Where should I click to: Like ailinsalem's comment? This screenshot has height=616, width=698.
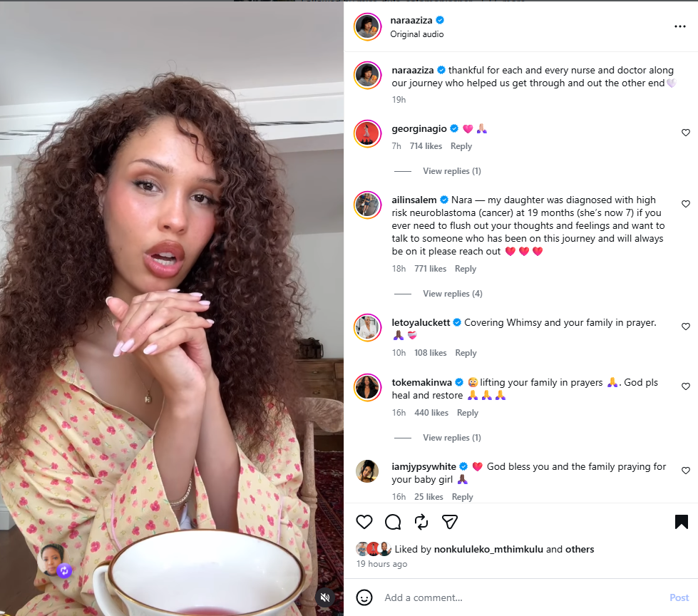686,204
